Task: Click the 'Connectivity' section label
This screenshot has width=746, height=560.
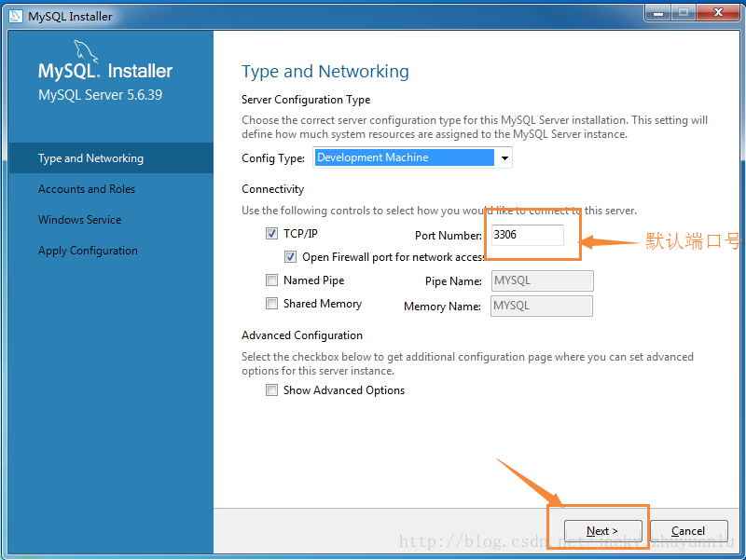Action: coord(272,189)
